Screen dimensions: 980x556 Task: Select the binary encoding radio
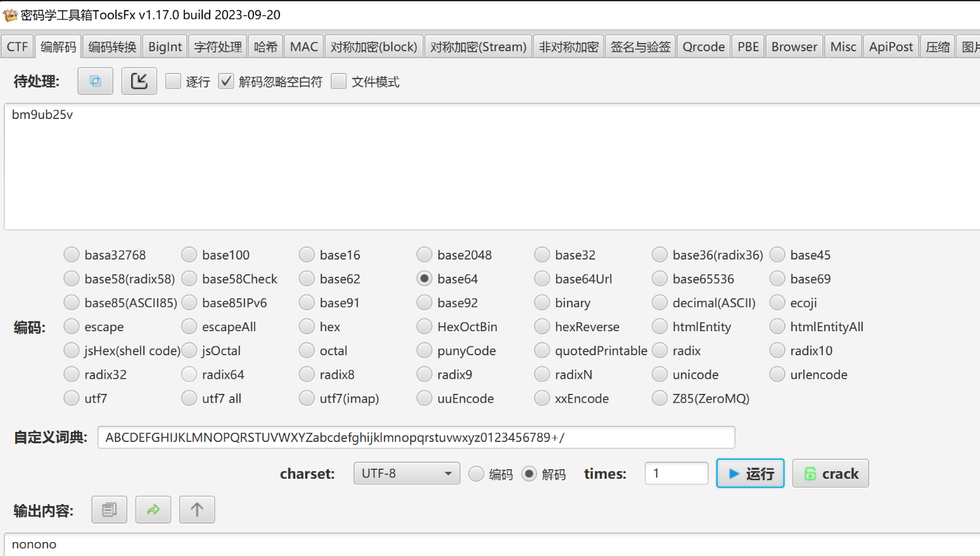(542, 303)
